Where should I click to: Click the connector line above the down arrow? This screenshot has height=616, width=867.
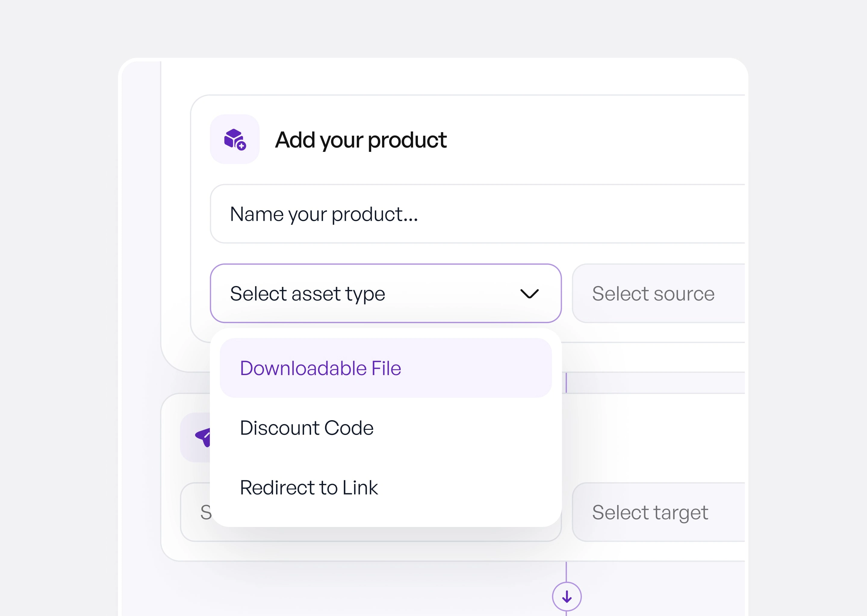pos(566,571)
